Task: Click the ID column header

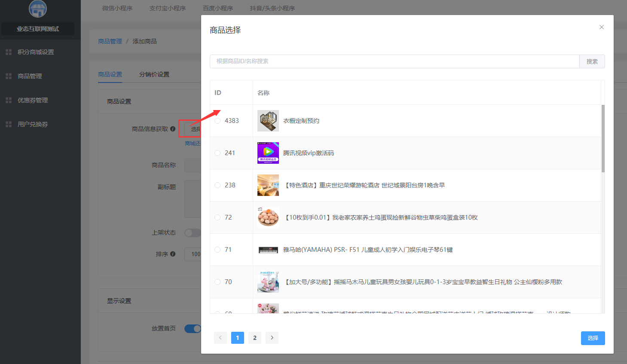Action: click(218, 93)
